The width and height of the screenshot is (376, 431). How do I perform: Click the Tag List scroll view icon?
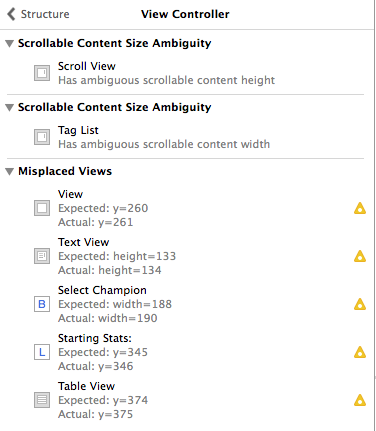click(42, 137)
